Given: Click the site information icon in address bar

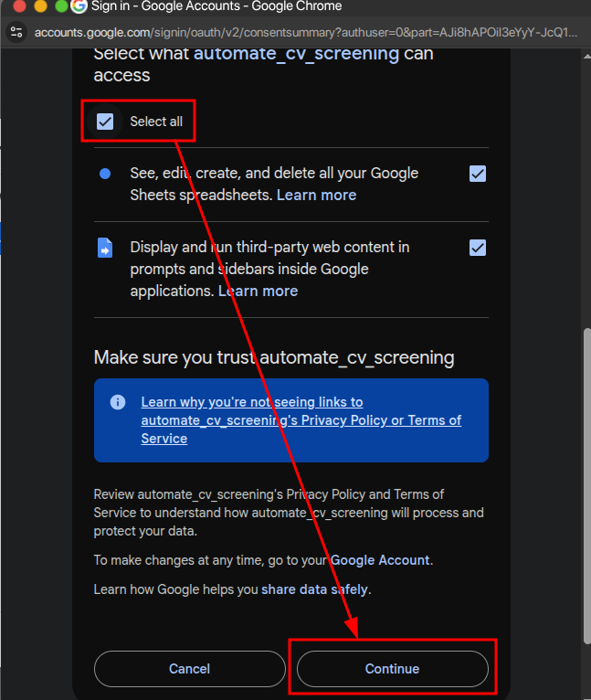Looking at the screenshot, I should (16, 32).
